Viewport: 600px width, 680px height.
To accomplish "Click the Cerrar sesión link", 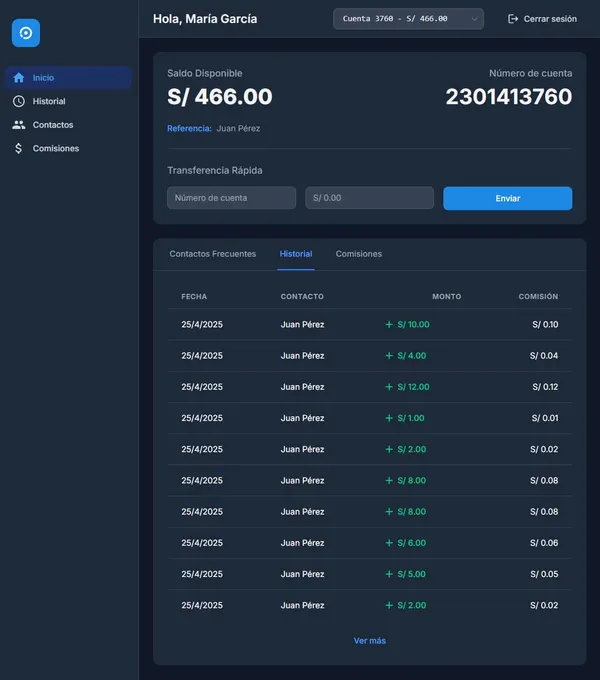I will pos(542,19).
